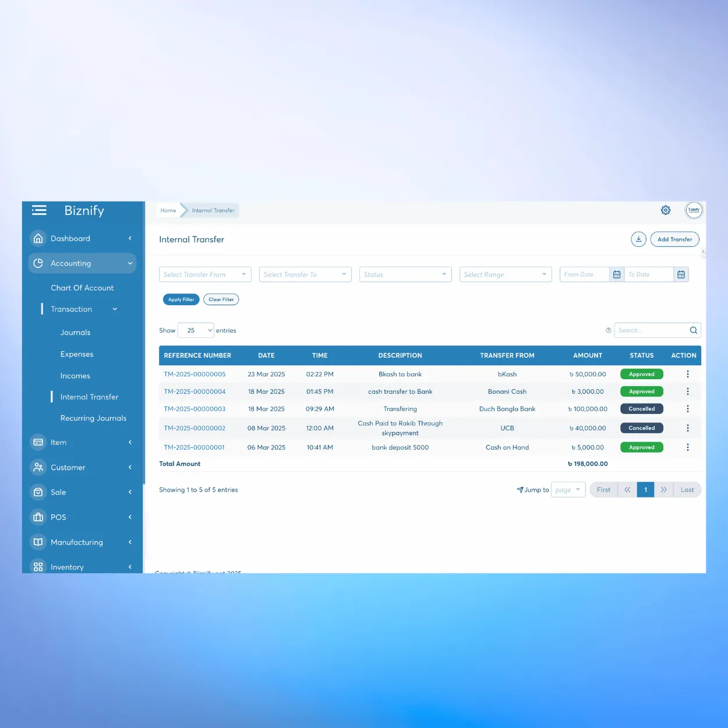
Task: Open Journals in the sidebar
Action: click(75, 333)
